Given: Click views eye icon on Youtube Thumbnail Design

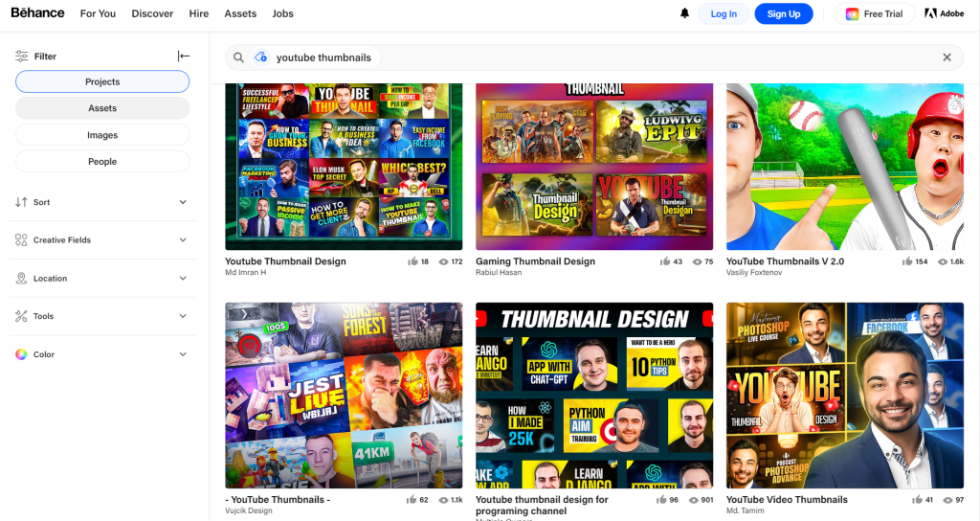Looking at the screenshot, I should click(444, 262).
